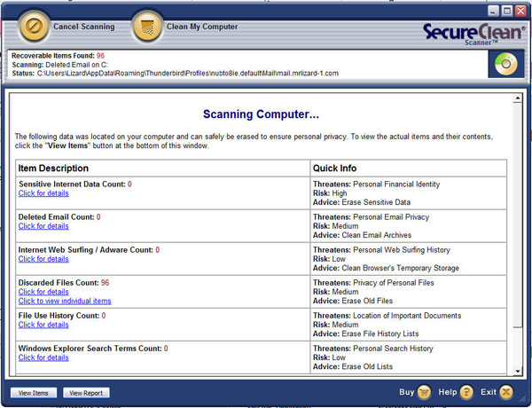This screenshot has height=408, width=532.
Task: Click Sensitive Internet Data Count: 0 label
Action: [x=75, y=184]
